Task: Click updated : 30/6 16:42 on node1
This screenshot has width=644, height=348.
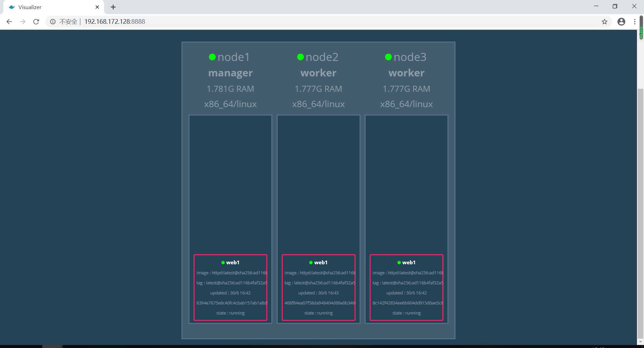Action: [x=230, y=293]
